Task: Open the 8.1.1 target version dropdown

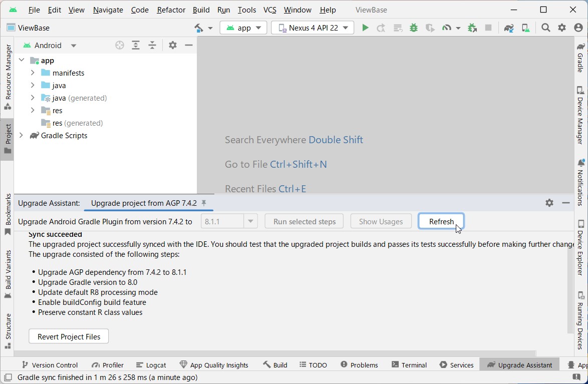Action: [250, 221]
